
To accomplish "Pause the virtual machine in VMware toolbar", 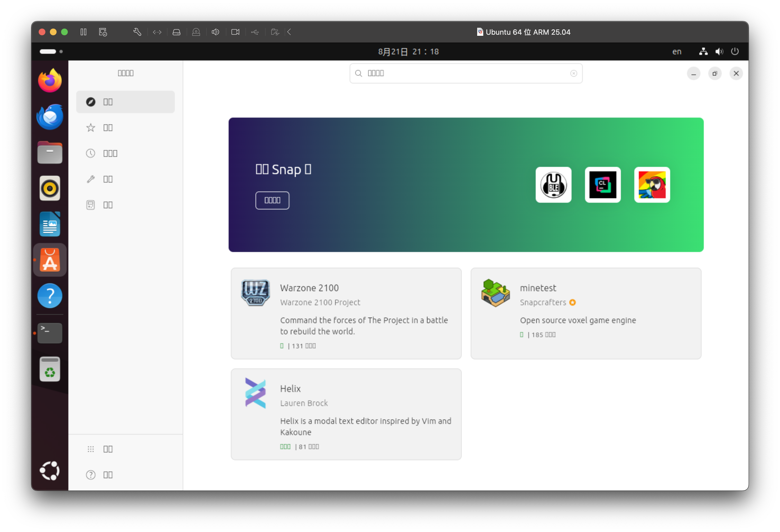I will (x=83, y=32).
